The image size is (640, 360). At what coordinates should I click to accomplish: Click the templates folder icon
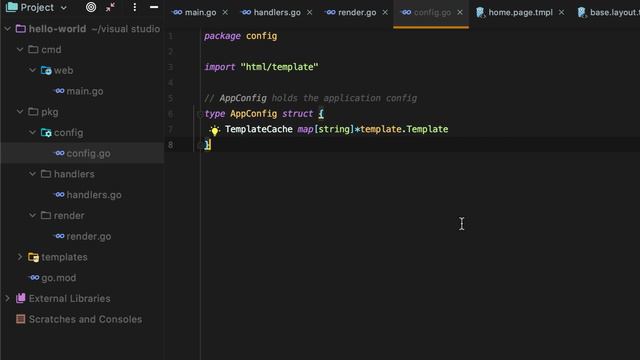coord(33,257)
